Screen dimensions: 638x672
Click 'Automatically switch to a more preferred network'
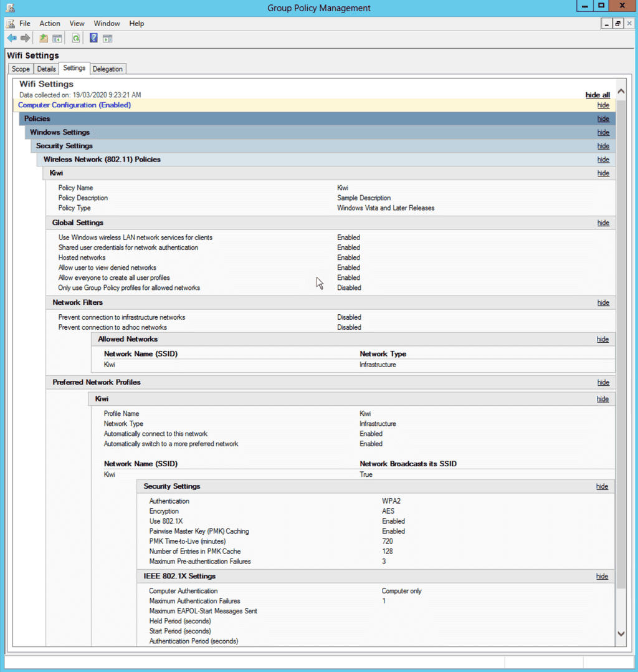171,444
